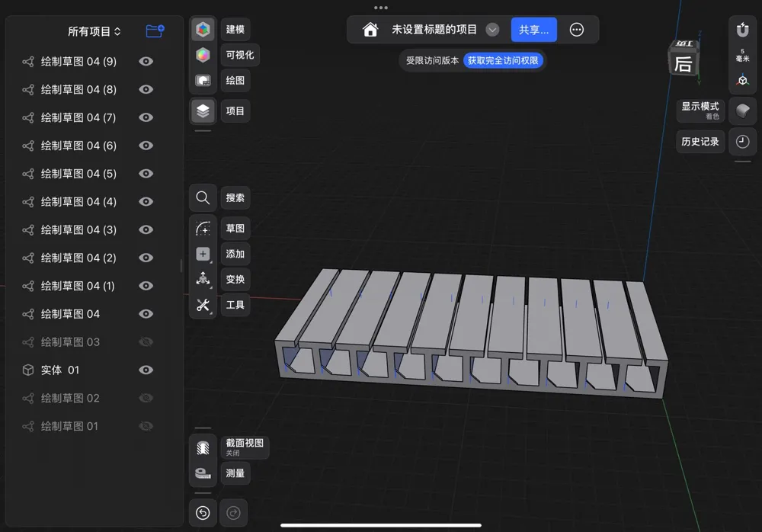Toggle visibility of 实体 01
Viewport: 762px width, 532px height.
[x=146, y=370]
